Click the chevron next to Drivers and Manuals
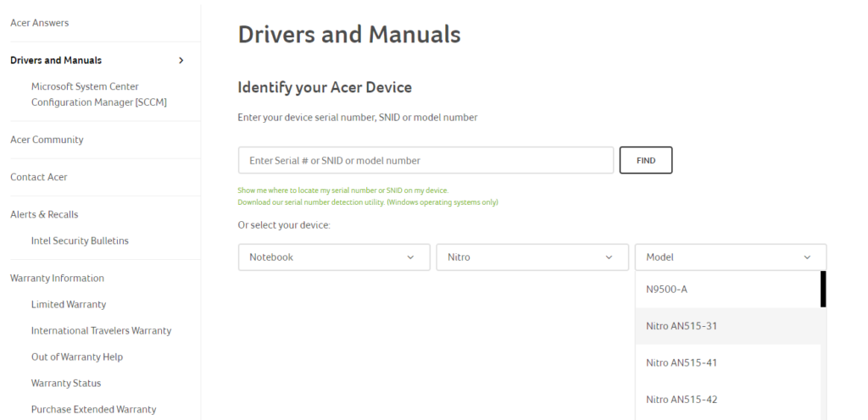Viewport: 868px width, 420px height. [181, 60]
